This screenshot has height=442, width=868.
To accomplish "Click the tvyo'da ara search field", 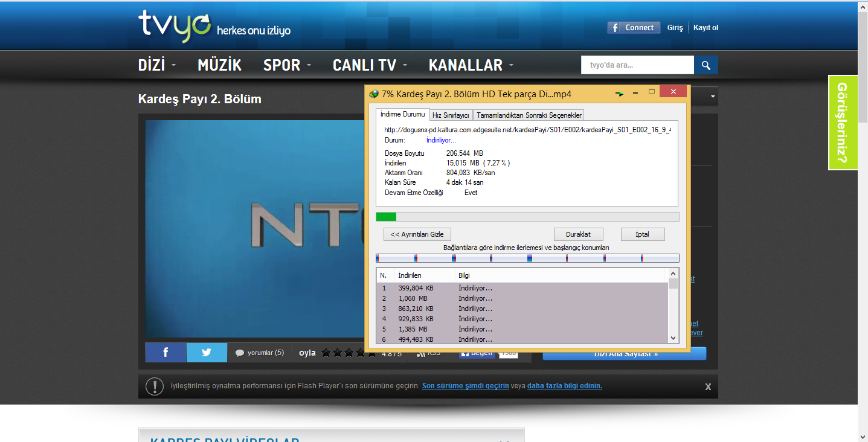I will 637,65.
